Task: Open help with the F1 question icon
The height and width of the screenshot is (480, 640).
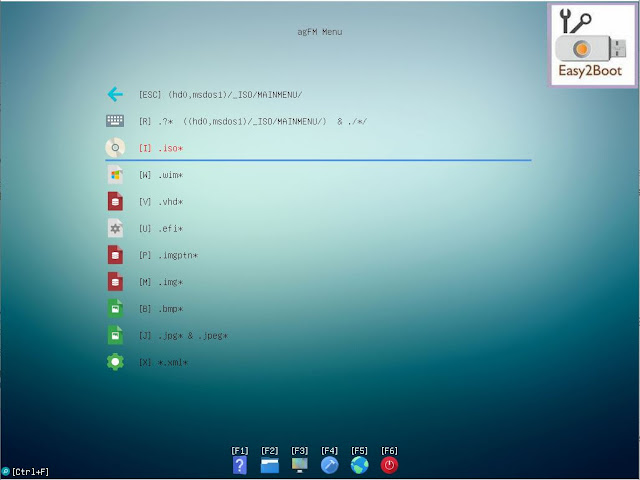Action: 240,465
